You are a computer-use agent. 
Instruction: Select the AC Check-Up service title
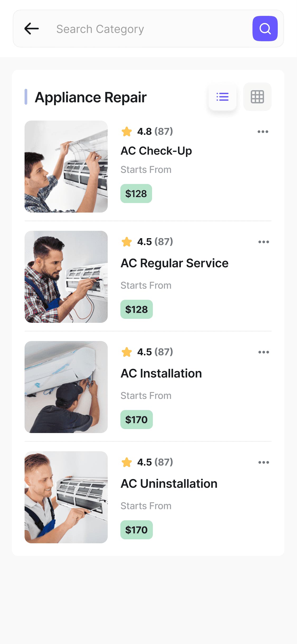click(156, 151)
